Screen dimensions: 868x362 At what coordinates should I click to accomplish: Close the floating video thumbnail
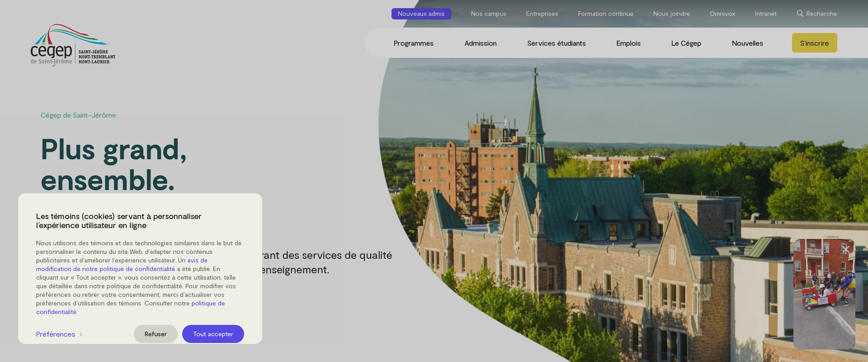pyautogui.click(x=845, y=249)
